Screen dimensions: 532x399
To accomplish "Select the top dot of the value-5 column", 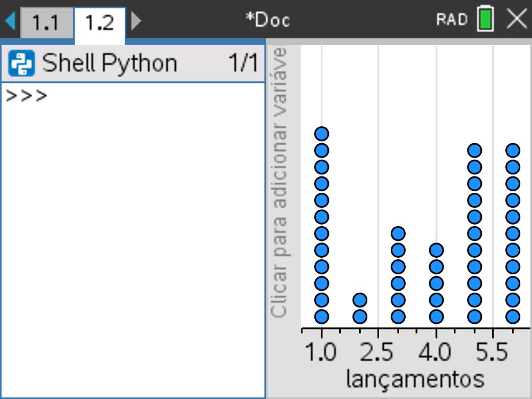I will pos(475,150).
